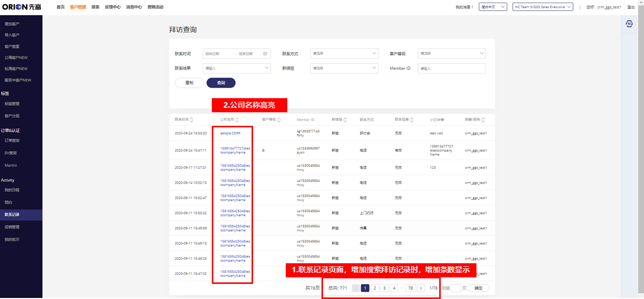The width and height of the screenshot is (644, 299).
Task: Sort table by 公司名称 column arrows
Action: (x=237, y=120)
